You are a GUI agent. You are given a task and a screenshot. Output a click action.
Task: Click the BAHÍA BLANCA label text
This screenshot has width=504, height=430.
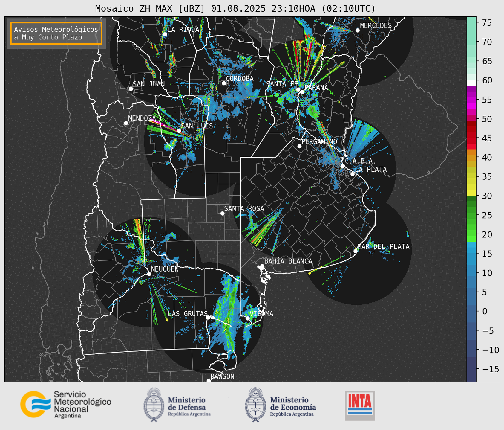(x=288, y=261)
